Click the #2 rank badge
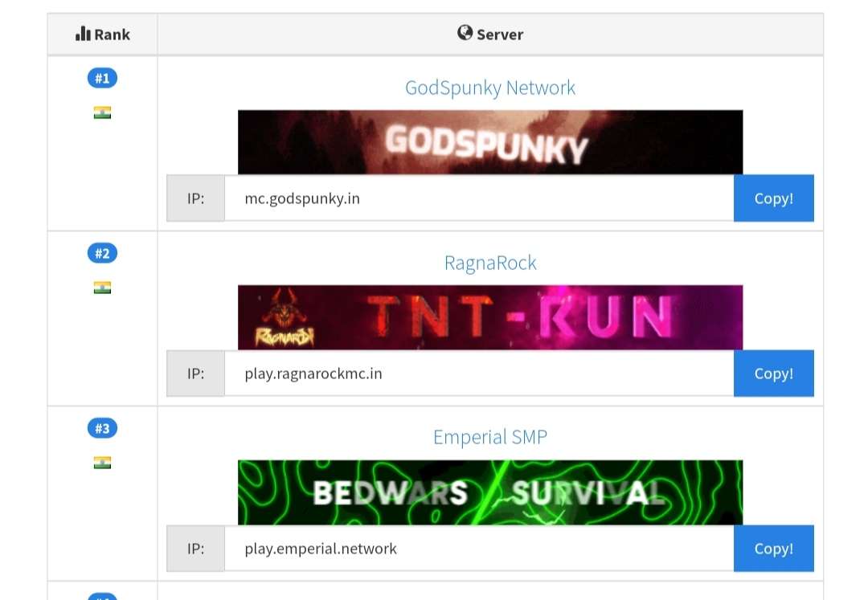Screen dimensions: 868x600 coord(102,253)
